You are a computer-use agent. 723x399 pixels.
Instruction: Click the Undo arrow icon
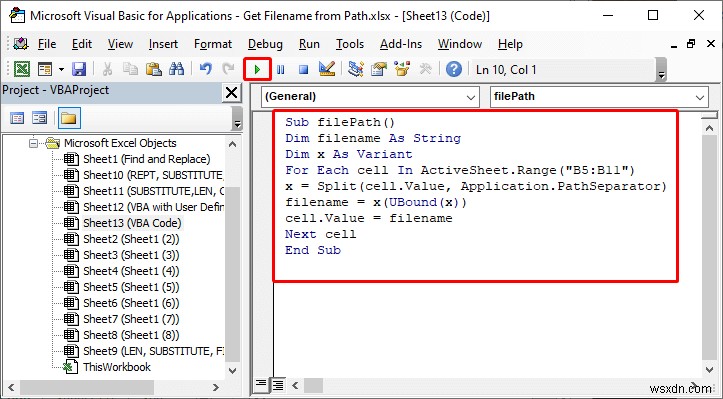[206, 70]
